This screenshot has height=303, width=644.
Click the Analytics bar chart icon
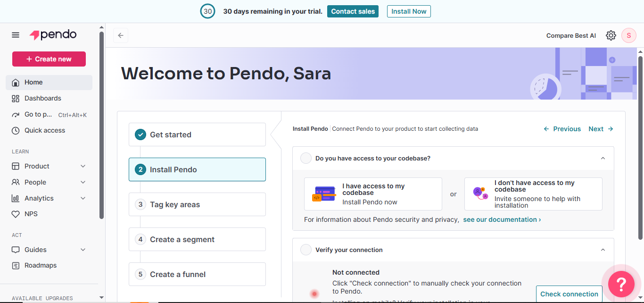[x=16, y=198]
